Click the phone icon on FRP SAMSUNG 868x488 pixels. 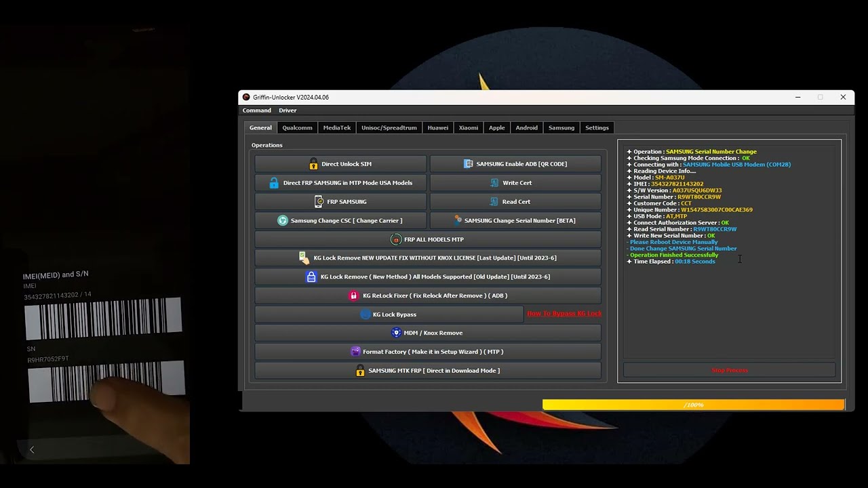(x=319, y=201)
